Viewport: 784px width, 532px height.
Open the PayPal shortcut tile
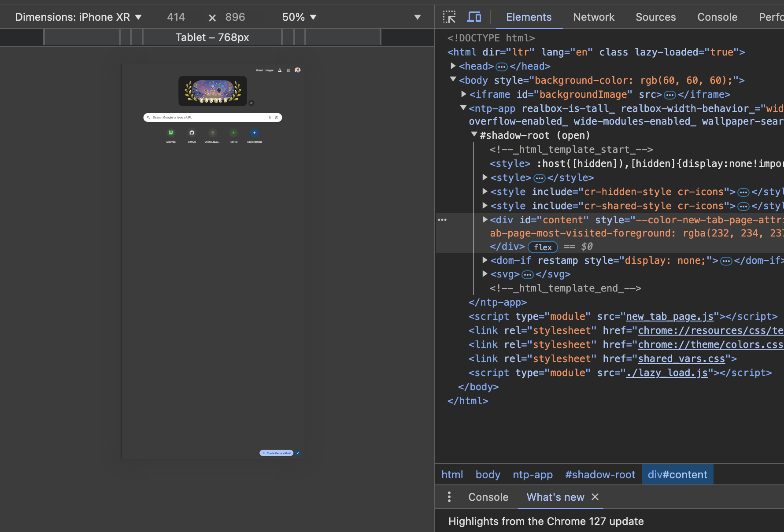tap(233, 136)
